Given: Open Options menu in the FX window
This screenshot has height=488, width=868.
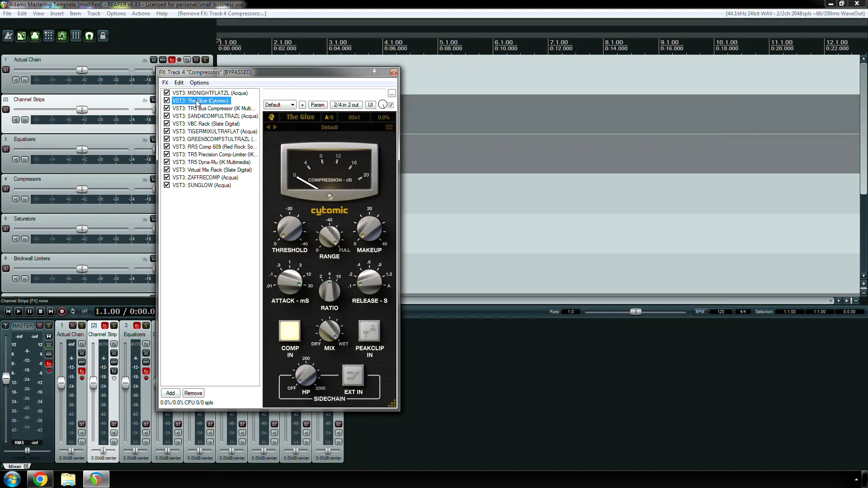Looking at the screenshot, I should [199, 83].
